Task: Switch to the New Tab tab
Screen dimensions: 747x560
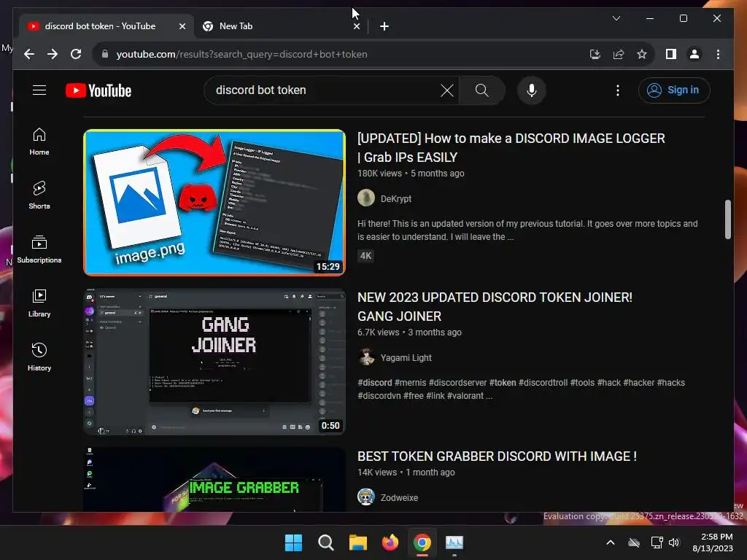Action: [281, 26]
